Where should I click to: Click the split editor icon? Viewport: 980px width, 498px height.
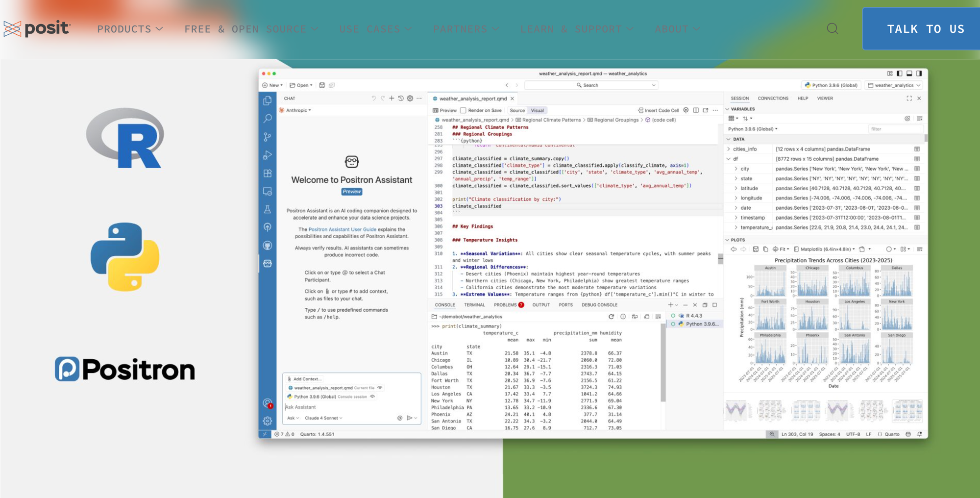pos(696,110)
